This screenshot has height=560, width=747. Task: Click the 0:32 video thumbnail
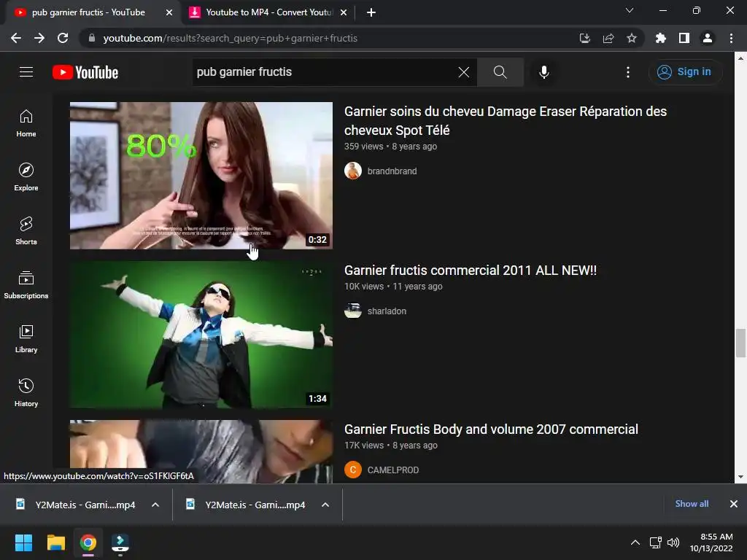click(201, 175)
